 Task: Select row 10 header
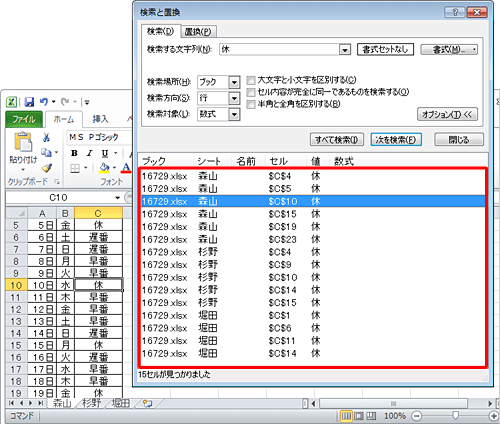coord(16,285)
